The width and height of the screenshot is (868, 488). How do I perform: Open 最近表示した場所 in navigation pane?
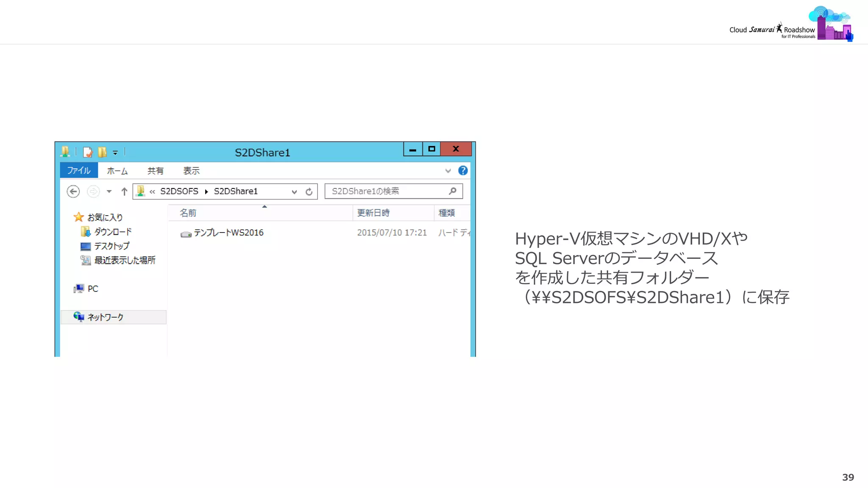pyautogui.click(x=125, y=260)
